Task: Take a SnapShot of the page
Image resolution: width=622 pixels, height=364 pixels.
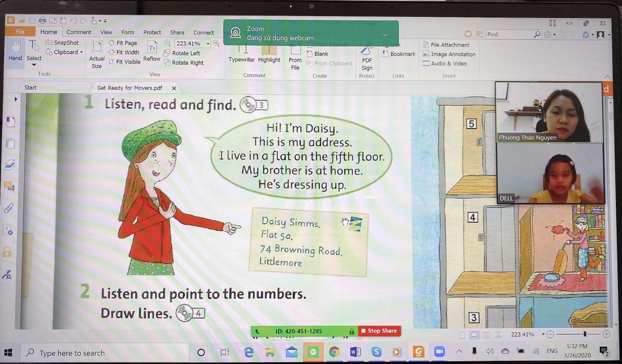Action: pos(62,43)
